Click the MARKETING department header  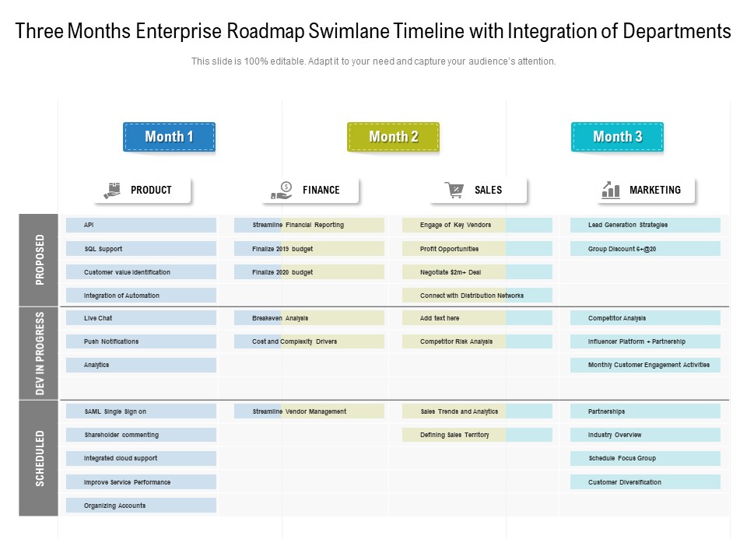(x=647, y=190)
